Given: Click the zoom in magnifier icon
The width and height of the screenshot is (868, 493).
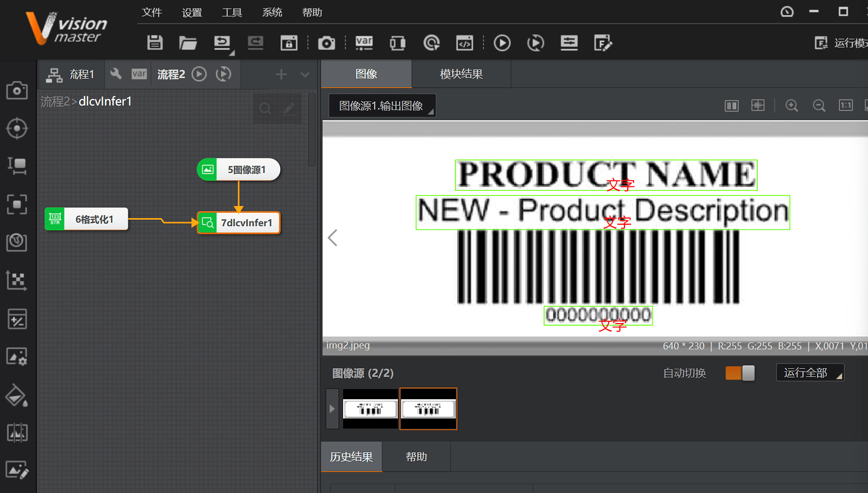Looking at the screenshot, I should 792,106.
